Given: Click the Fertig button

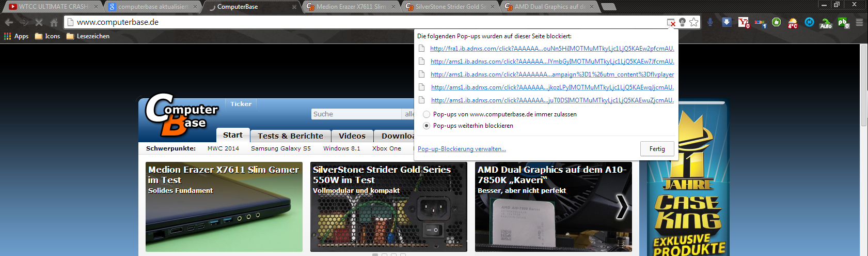Looking at the screenshot, I should click(657, 149).
